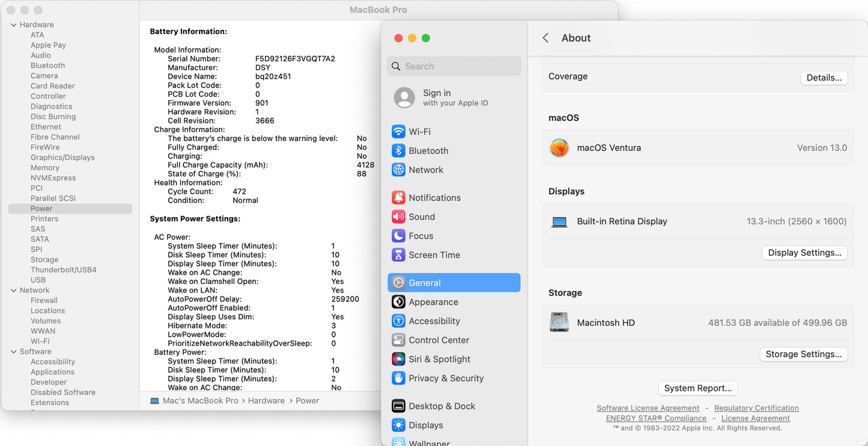
Task: Collapse the Software tree section
Action: [x=13, y=352]
